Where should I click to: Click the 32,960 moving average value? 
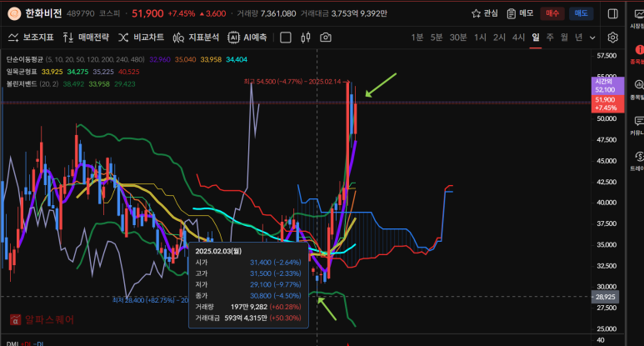(160, 59)
